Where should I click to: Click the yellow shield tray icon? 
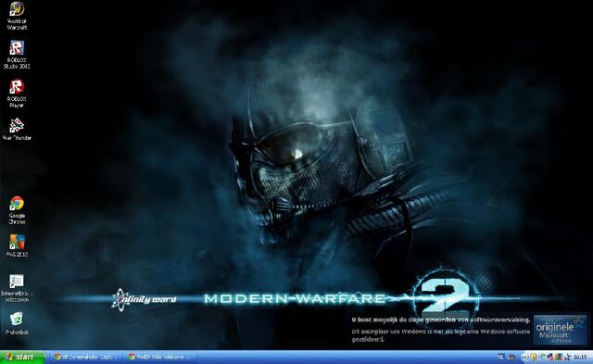click(534, 357)
